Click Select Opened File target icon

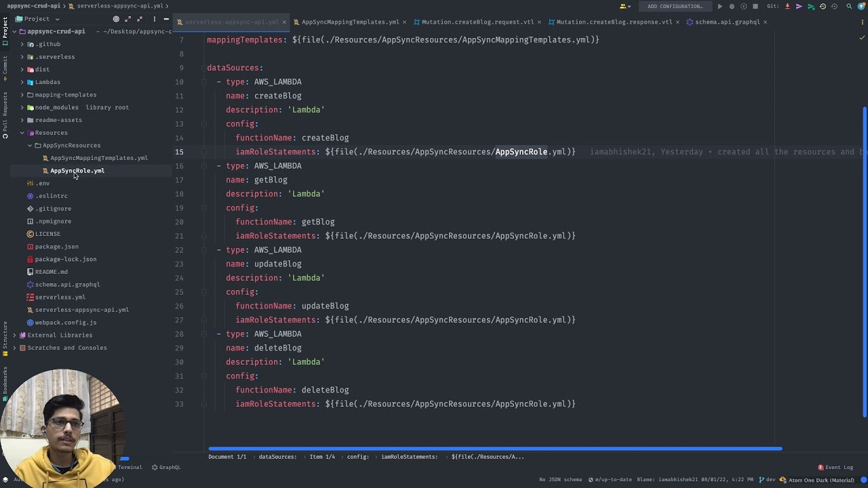point(116,19)
